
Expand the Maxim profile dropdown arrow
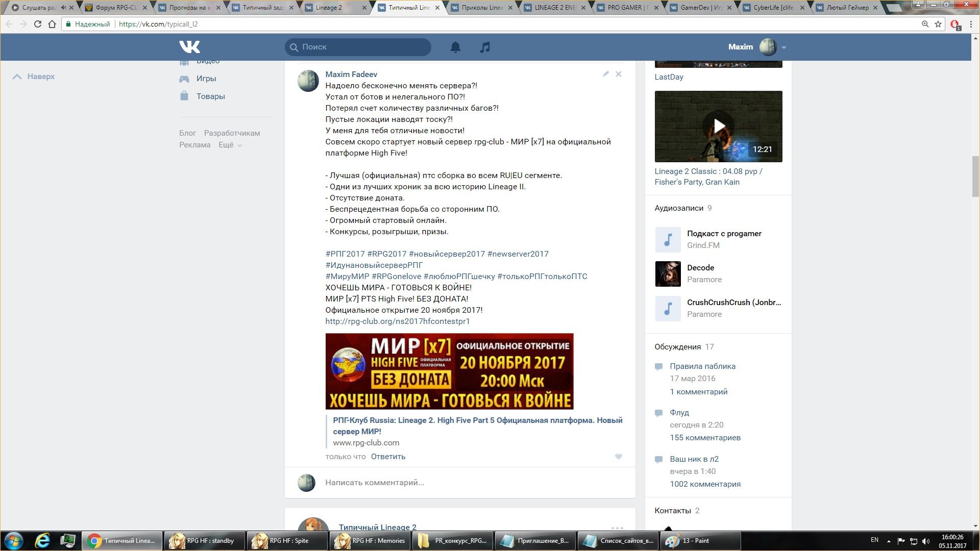tap(784, 47)
